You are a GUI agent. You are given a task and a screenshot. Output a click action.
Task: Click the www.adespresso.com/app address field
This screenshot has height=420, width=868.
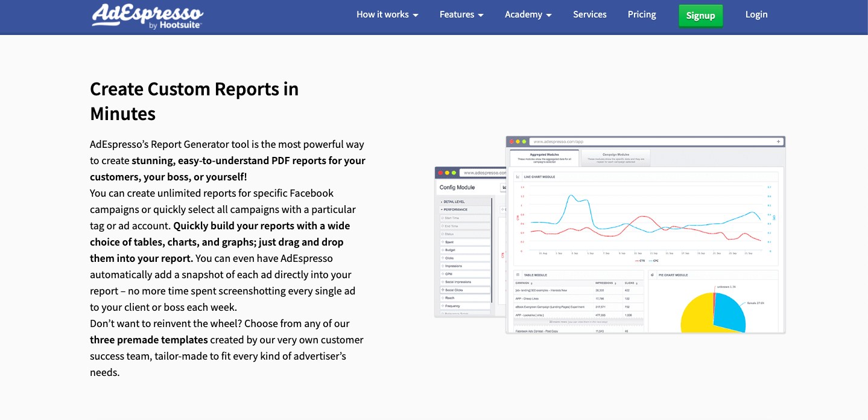pyautogui.click(x=656, y=141)
